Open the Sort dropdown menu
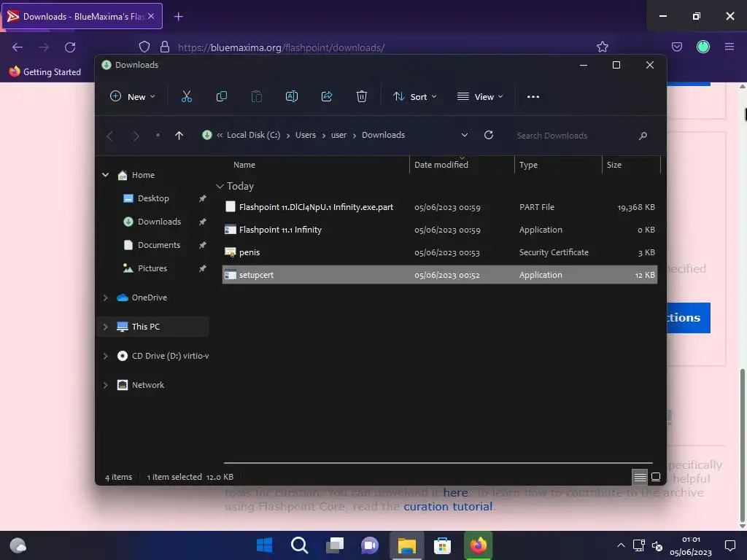Viewport: 747px width, 560px height. coord(414,97)
